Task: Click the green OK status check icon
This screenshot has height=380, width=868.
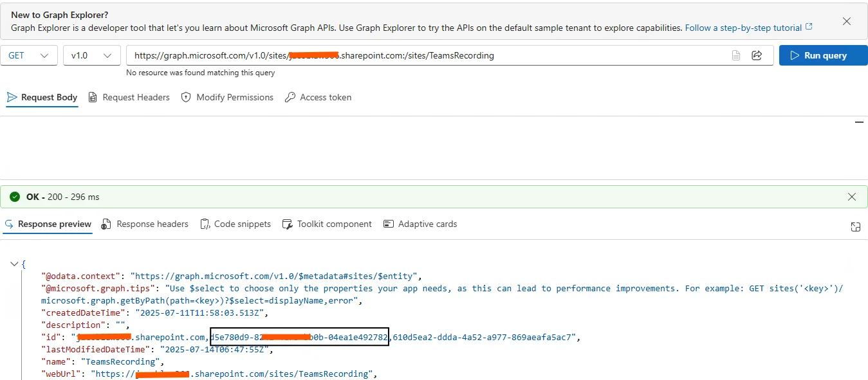Action: [15, 197]
